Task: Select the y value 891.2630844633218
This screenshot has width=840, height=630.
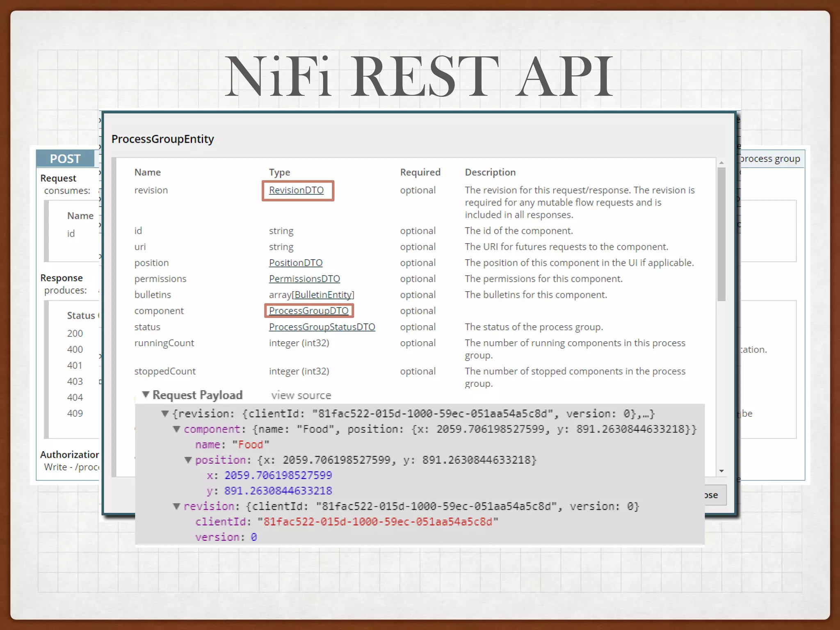Action: coord(278,491)
